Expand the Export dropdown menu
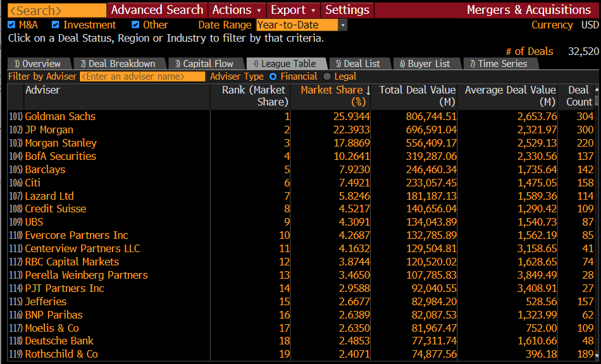The image size is (601, 364). pos(293,10)
